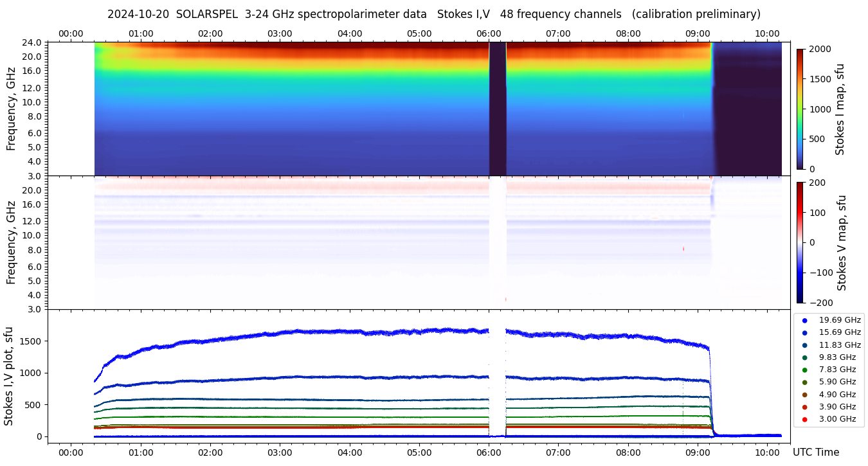Click the 19.69 GHz legend marker
The width and height of the screenshot is (868, 466).
pos(804,320)
